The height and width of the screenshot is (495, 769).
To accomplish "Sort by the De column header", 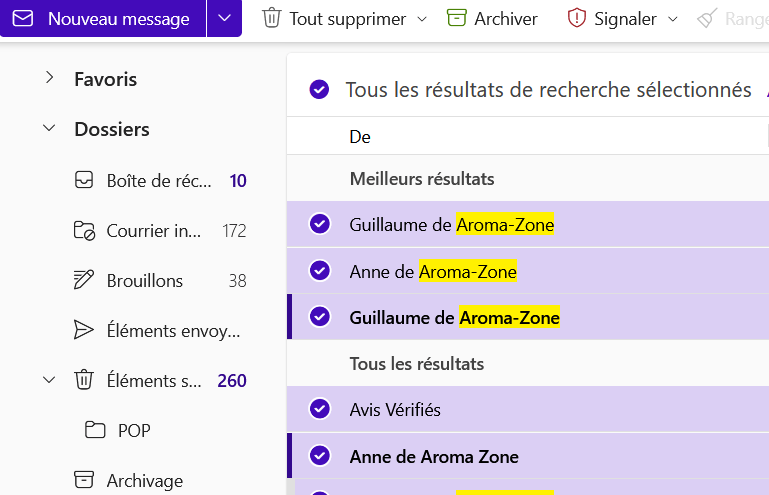I will tap(360, 137).
